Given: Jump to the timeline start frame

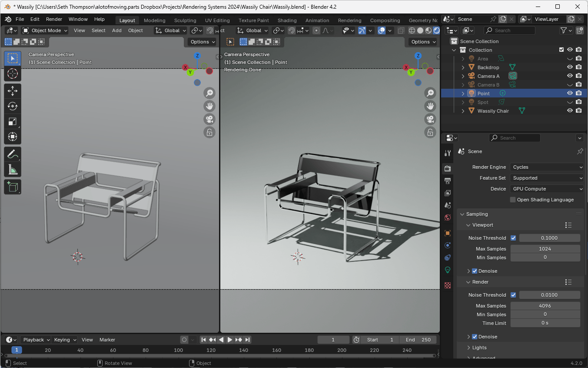Looking at the screenshot, I should [203, 340].
